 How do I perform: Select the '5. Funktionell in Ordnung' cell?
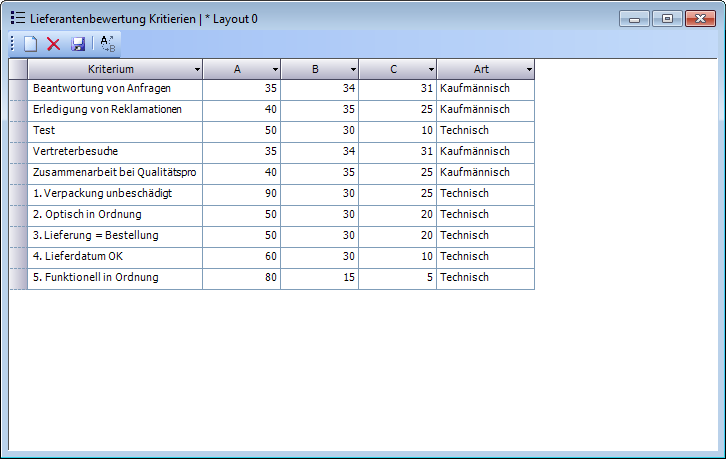pos(115,277)
